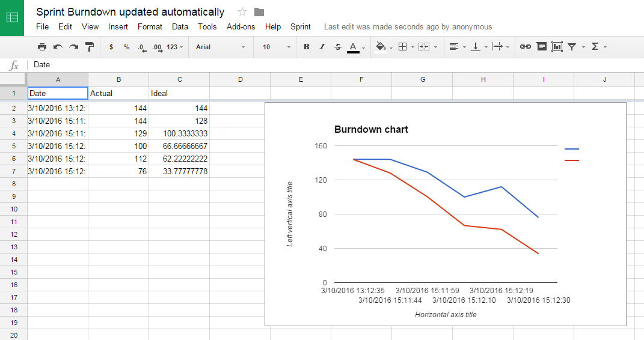This screenshot has height=340, width=644.
Task: Click the blue legend line
Action: (572, 149)
